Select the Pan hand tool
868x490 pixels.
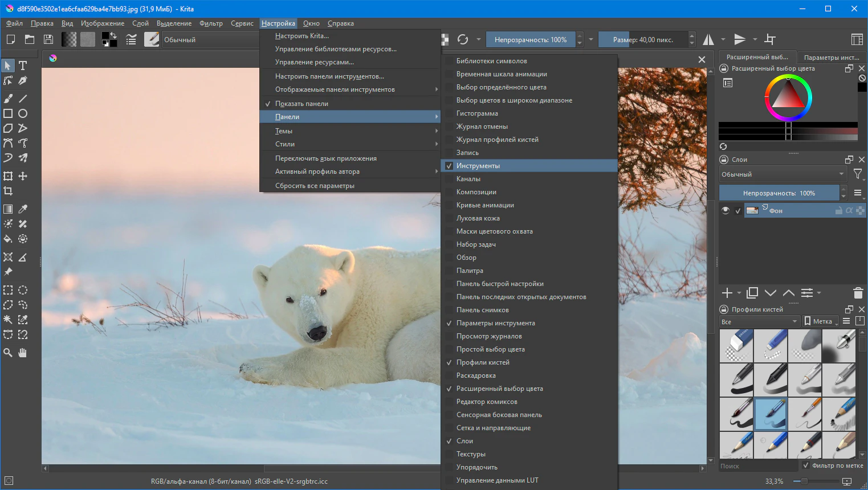[x=23, y=353]
